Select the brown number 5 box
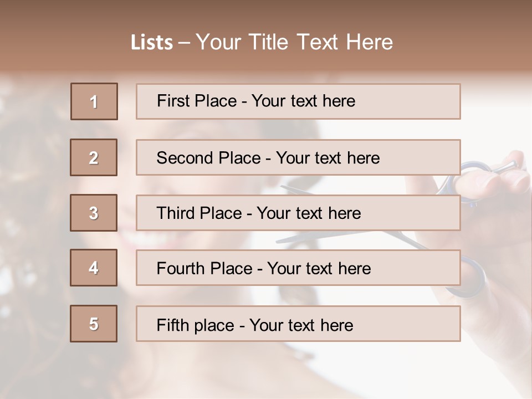 coord(94,324)
